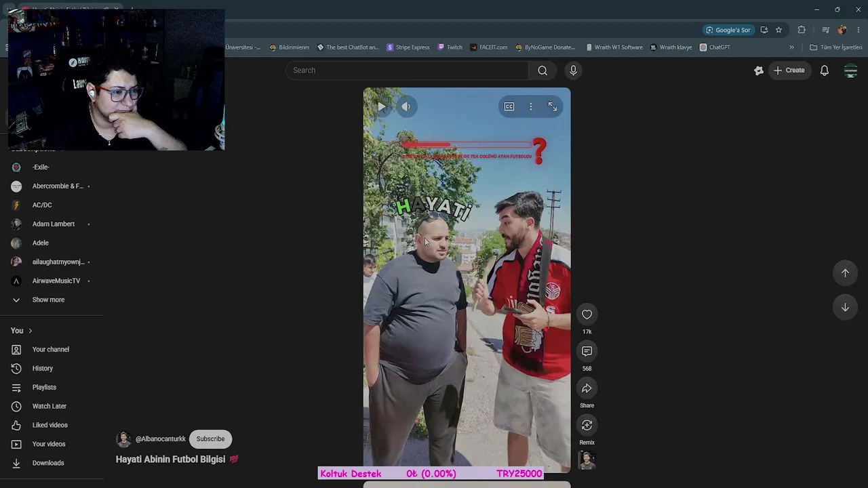Viewport: 868px width, 488px height.
Task: Open Chrome's three-dot menu
Action: coord(859,30)
